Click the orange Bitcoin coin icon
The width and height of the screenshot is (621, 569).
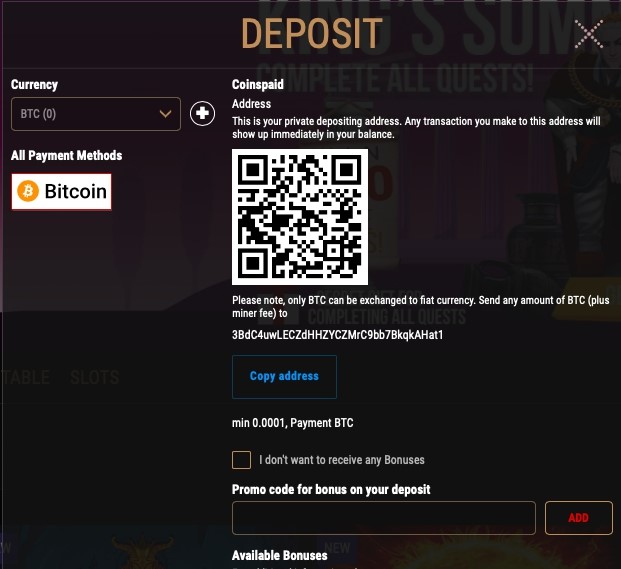28,191
